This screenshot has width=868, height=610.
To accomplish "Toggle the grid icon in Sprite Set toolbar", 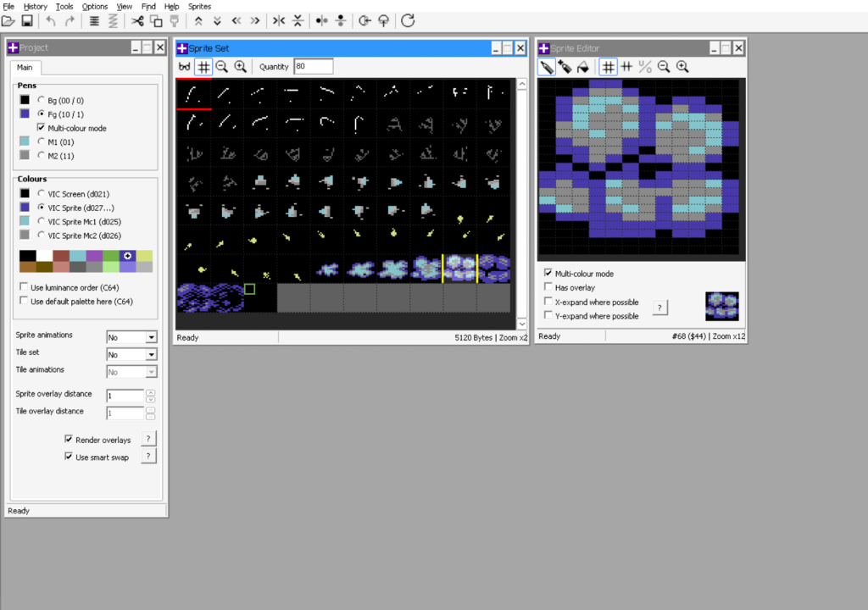I will [203, 66].
